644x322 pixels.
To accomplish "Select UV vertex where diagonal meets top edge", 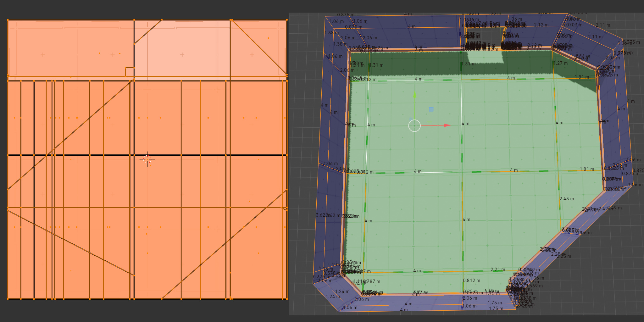I will coord(162,20).
